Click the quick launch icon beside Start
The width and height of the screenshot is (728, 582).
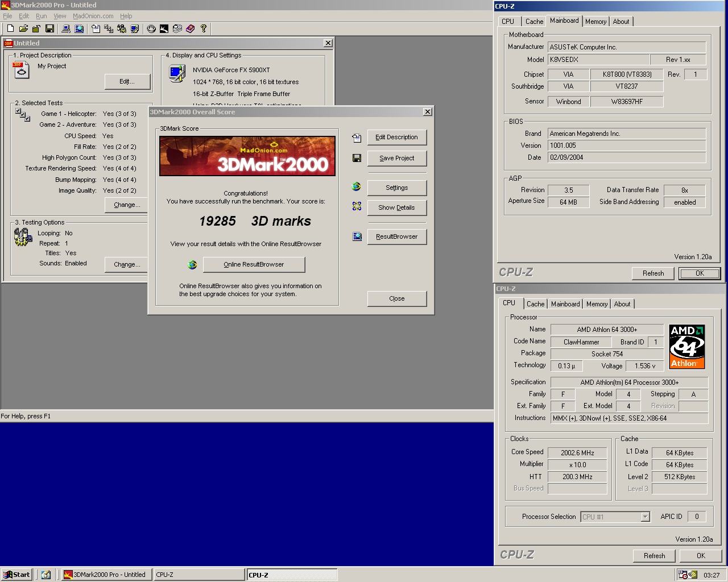[x=46, y=575]
